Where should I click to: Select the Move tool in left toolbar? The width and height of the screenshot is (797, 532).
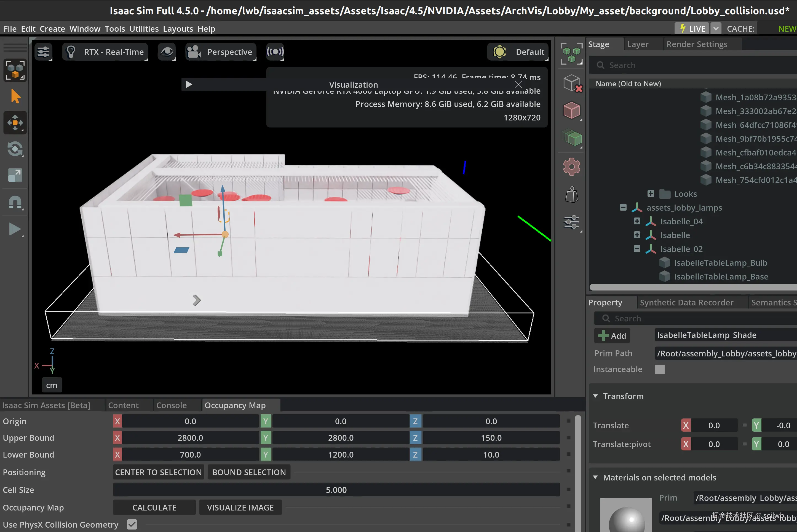point(15,122)
